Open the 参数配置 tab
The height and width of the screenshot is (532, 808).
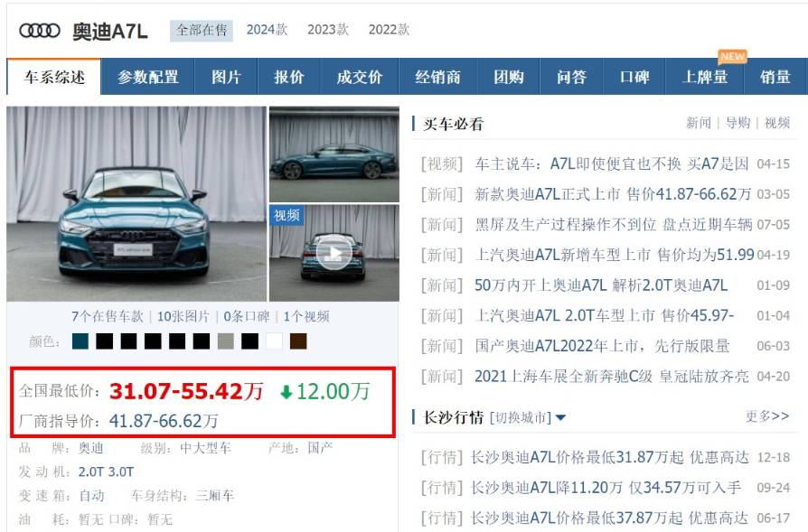point(148,78)
